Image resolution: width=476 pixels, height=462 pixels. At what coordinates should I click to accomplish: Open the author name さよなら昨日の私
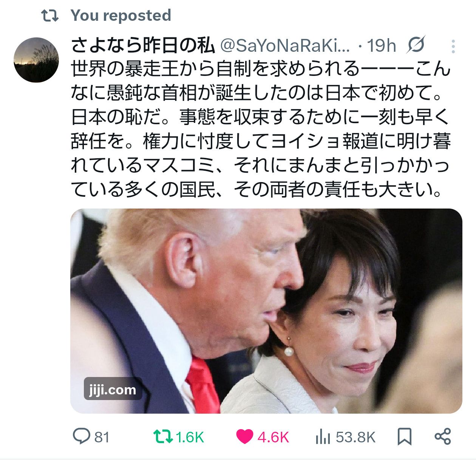tap(142, 46)
